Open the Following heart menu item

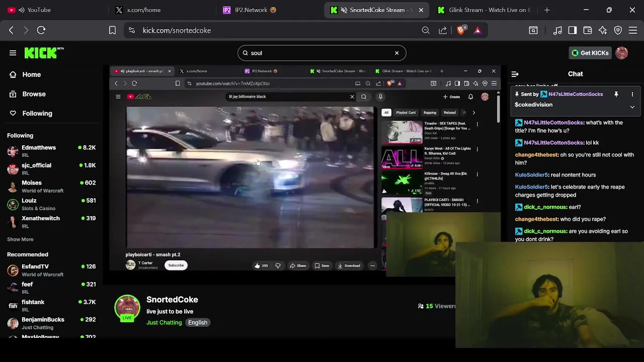pyautogui.click(x=37, y=113)
